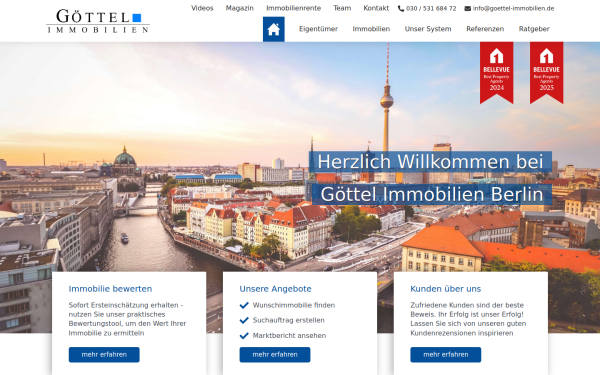Click the Göttel Immobilien logo

point(98,21)
